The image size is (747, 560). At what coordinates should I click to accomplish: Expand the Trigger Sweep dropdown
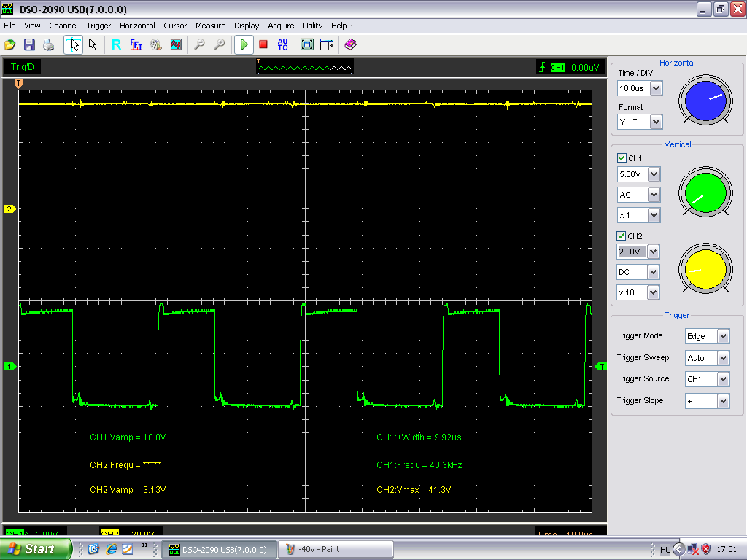point(723,358)
